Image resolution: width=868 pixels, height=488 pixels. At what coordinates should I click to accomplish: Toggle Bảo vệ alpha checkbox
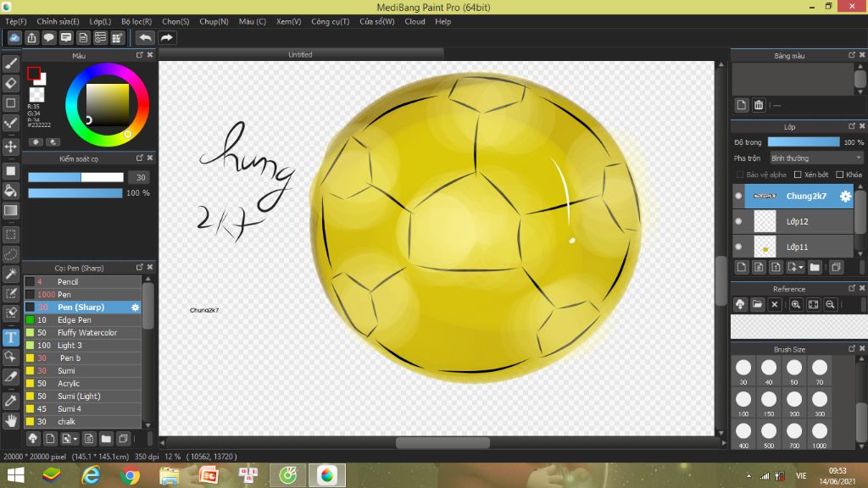739,175
